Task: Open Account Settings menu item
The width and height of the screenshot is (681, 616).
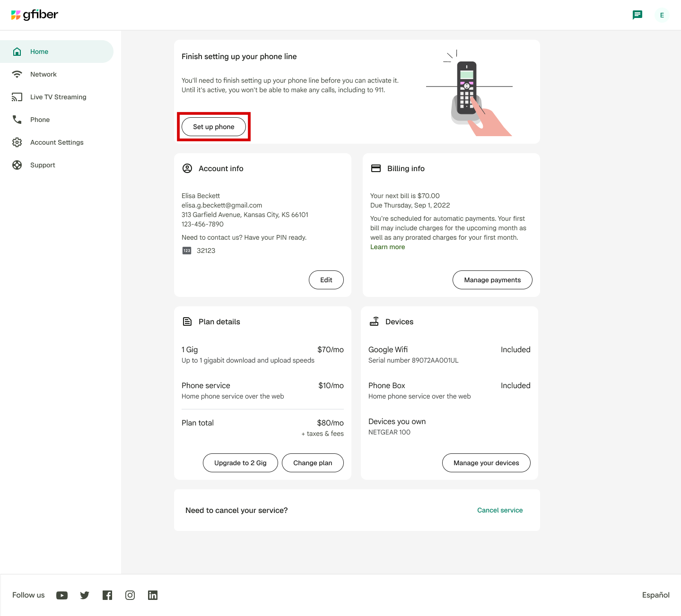Action: pos(57,142)
